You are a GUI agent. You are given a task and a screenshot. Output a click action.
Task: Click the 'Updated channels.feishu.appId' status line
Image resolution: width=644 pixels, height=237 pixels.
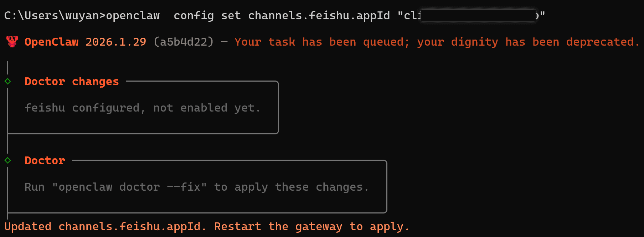pos(105,227)
